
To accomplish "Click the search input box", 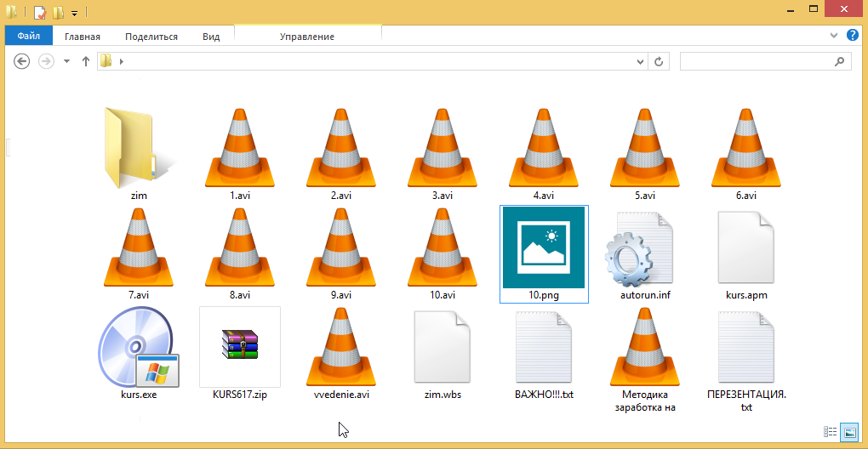I will (753, 62).
